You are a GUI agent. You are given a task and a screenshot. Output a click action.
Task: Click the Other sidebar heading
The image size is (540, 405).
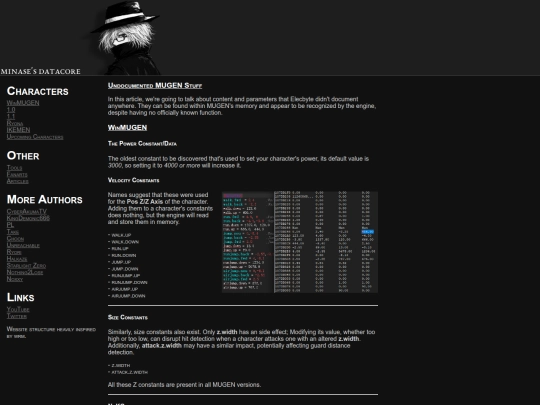(x=23, y=156)
